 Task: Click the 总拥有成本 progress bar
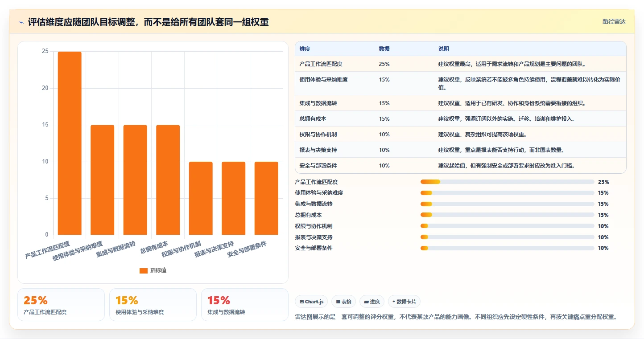(x=507, y=215)
